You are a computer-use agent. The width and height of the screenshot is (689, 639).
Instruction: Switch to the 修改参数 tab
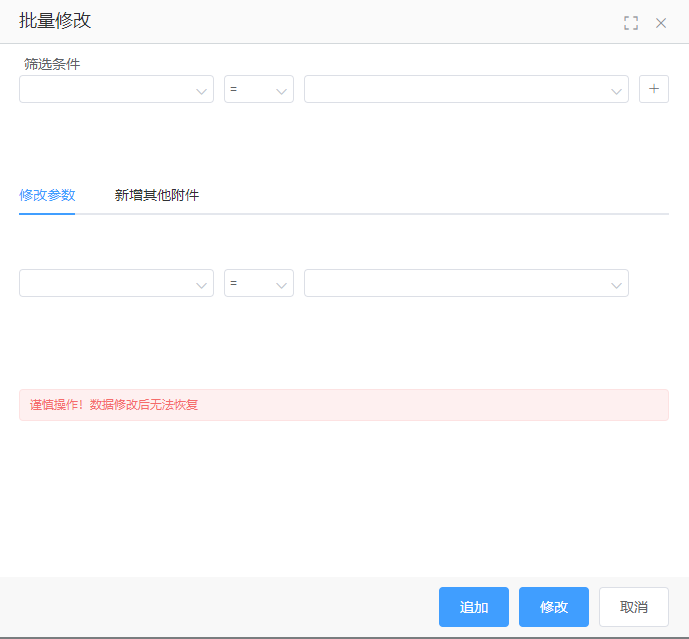[x=47, y=195]
